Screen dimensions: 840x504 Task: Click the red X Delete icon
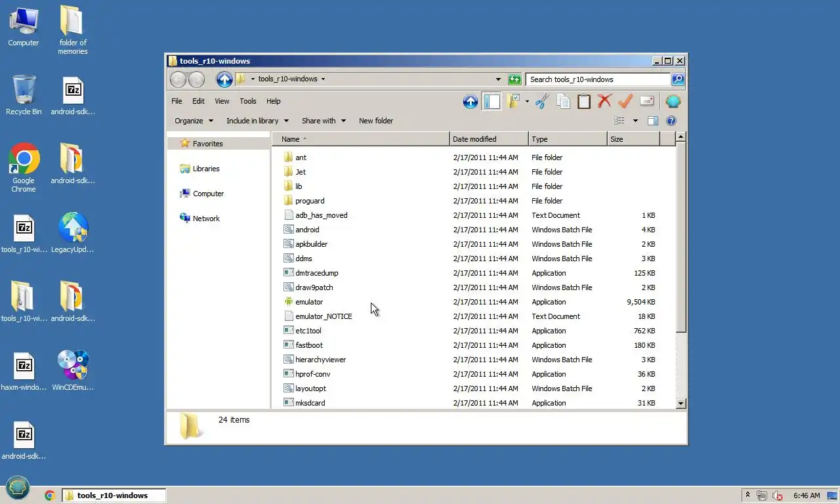coord(604,102)
